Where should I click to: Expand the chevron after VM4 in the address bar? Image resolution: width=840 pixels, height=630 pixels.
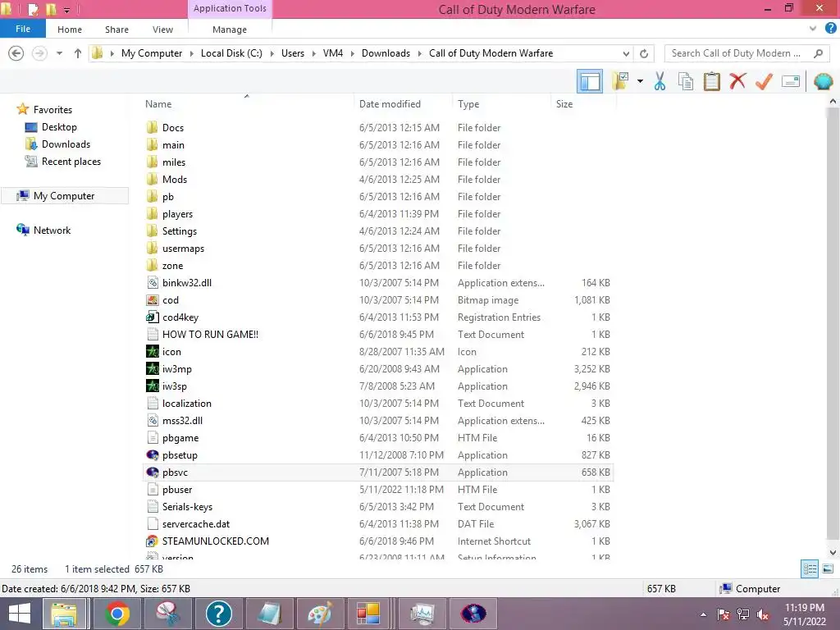pos(352,53)
